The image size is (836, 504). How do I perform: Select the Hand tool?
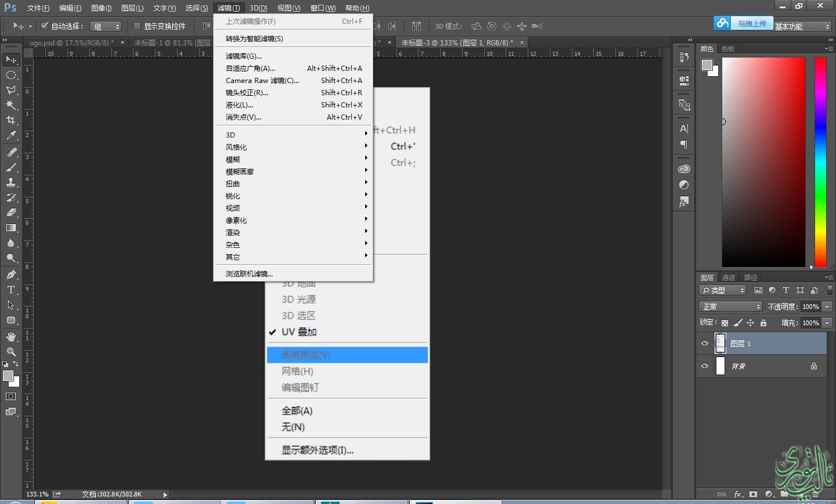11,337
